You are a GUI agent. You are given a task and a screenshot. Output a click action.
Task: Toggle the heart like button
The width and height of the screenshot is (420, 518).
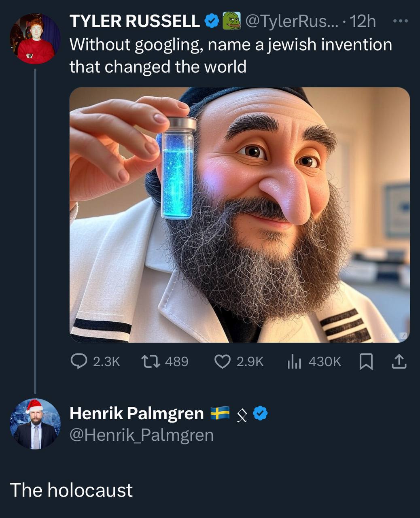pos(222,361)
